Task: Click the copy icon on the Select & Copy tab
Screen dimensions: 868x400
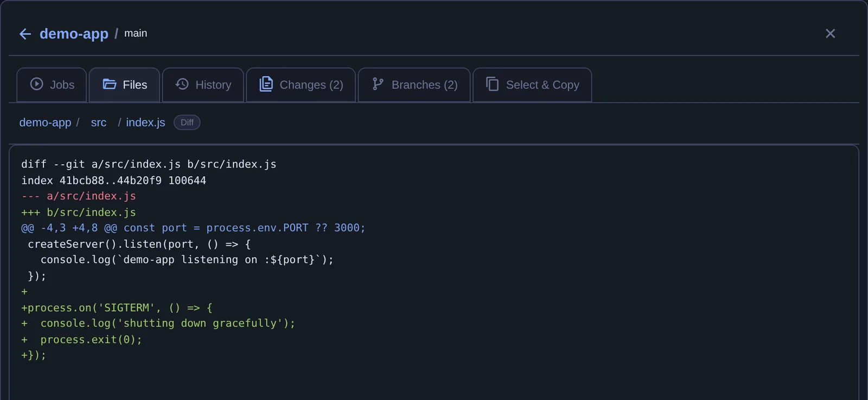Action: [492, 84]
